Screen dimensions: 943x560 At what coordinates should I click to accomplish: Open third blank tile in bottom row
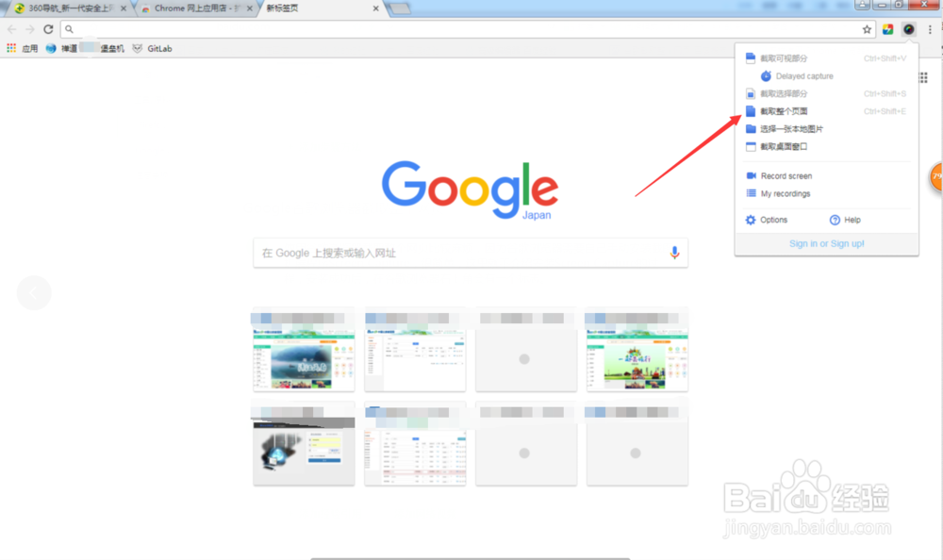(x=526, y=445)
